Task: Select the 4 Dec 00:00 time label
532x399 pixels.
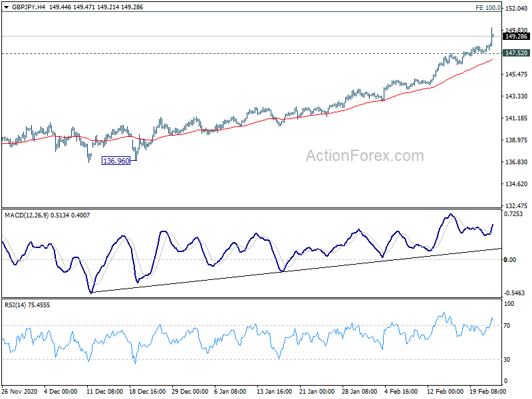Action: pyautogui.click(x=61, y=392)
